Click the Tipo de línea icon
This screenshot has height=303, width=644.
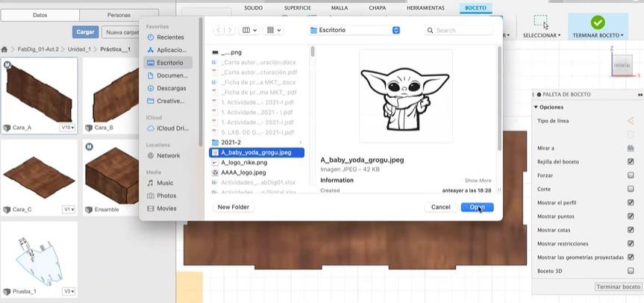631,121
